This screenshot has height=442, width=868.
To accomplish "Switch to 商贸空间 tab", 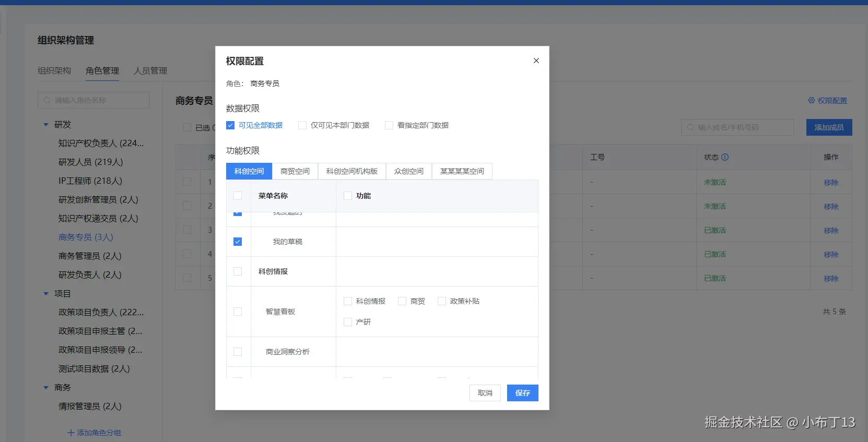I will point(295,171).
